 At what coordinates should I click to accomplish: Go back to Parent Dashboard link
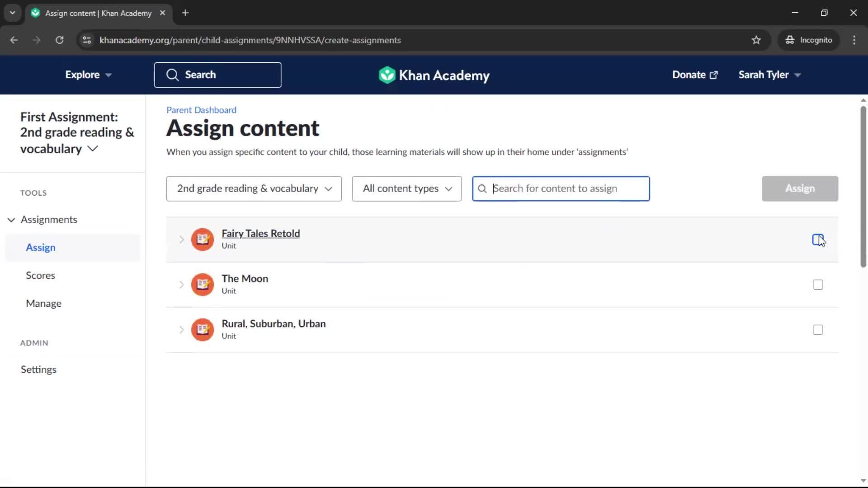click(x=201, y=110)
